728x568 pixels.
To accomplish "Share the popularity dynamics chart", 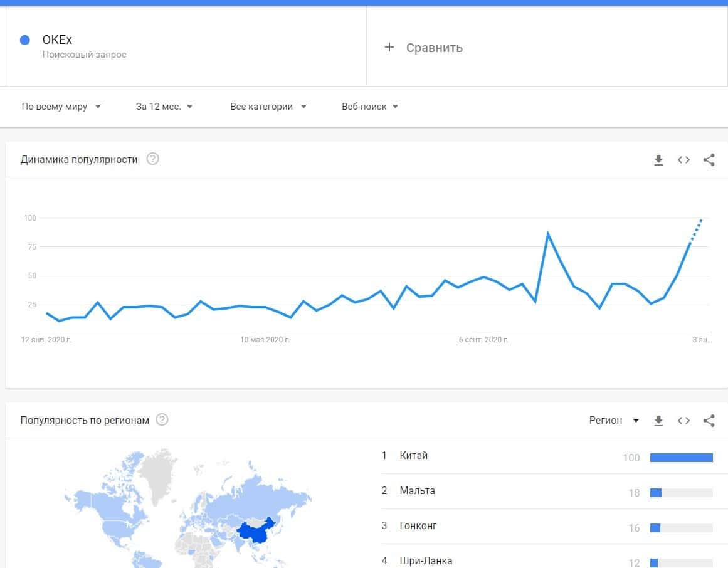I will [x=709, y=160].
